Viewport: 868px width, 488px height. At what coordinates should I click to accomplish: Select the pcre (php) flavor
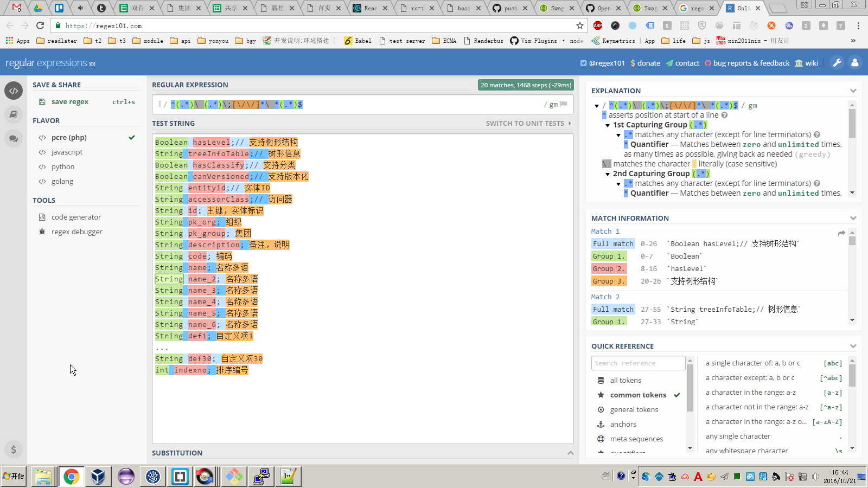click(69, 137)
